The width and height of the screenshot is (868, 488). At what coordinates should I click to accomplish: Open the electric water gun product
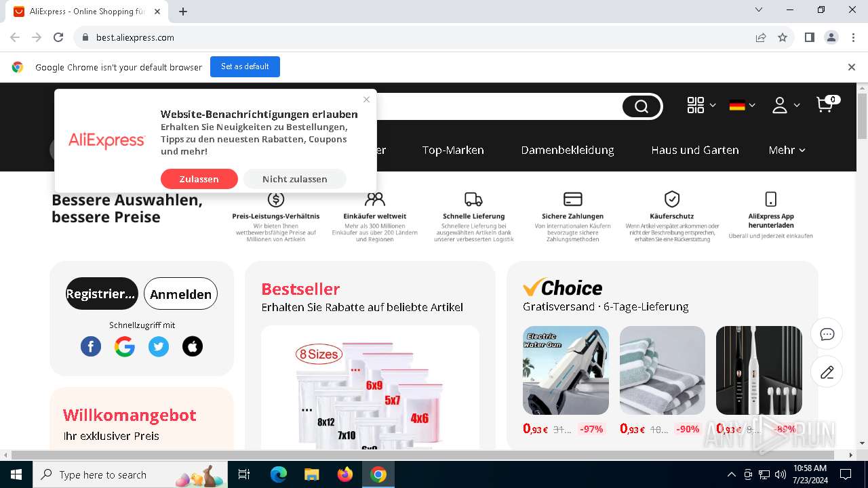pyautogui.click(x=566, y=370)
